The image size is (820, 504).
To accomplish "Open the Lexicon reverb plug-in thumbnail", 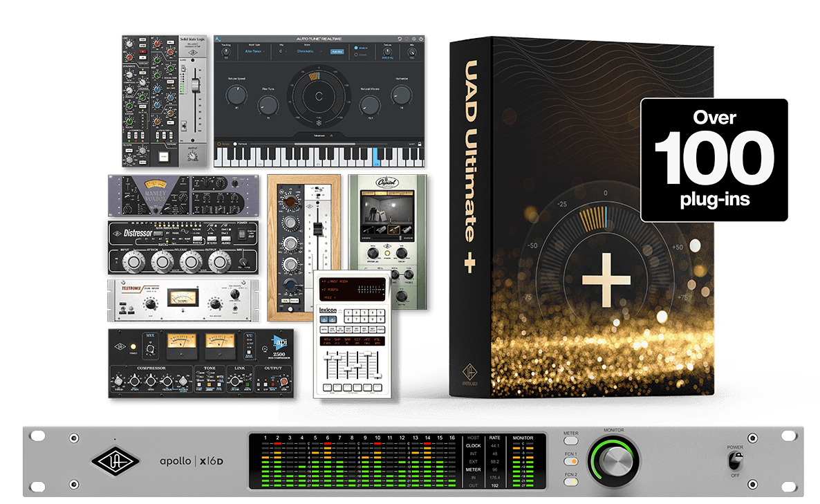I will 353,335.
